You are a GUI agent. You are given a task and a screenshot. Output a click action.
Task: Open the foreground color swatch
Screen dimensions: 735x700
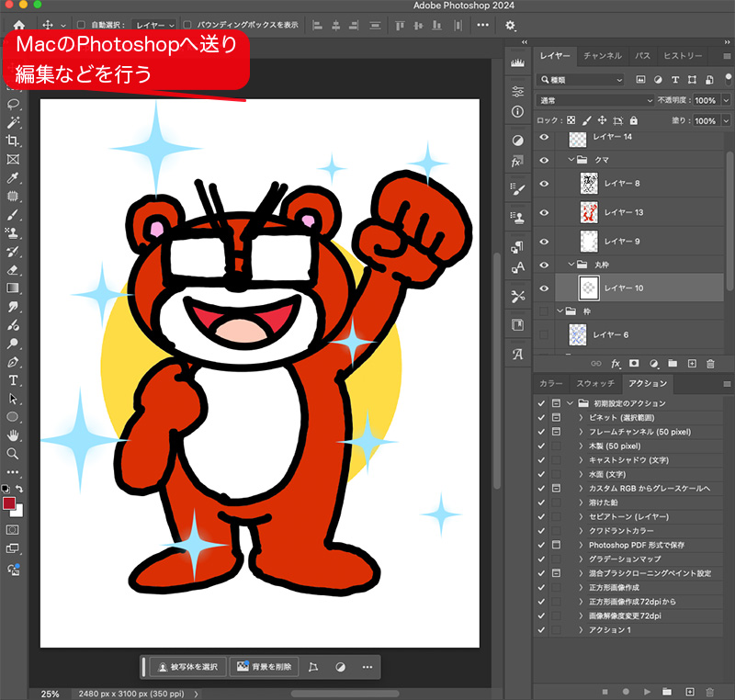11,503
